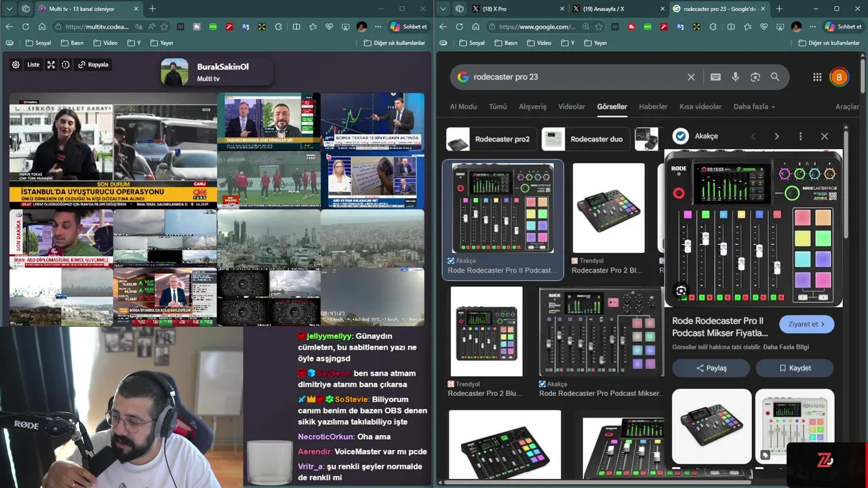Open the tab search dropdown in left window
Viewport: 868px width, 488px height.
point(9,9)
